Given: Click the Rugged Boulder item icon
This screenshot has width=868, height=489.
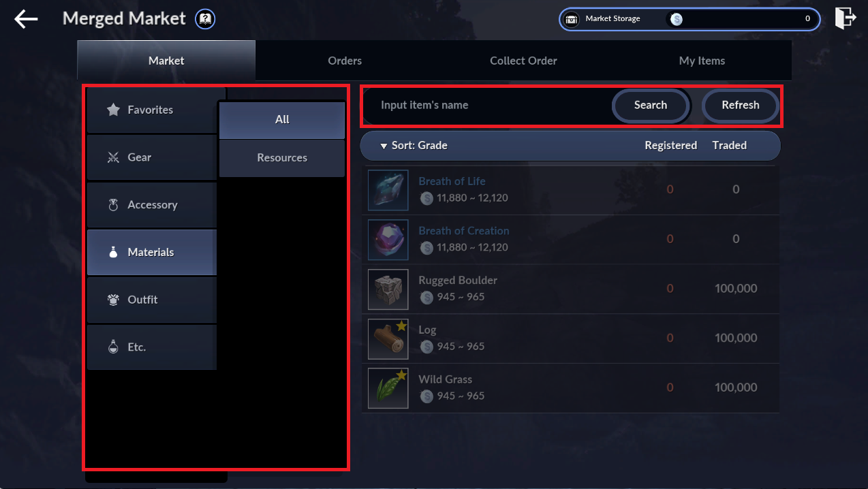Looking at the screenshot, I should [388, 289].
